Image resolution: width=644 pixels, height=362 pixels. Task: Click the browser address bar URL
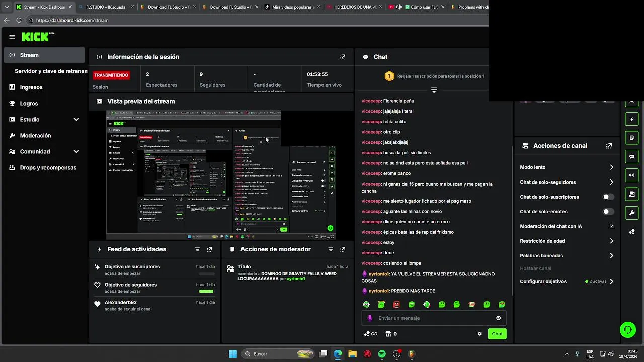tap(72, 20)
